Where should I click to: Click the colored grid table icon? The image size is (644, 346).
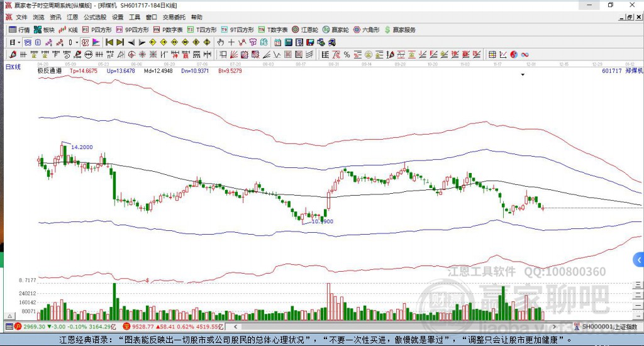492,55
